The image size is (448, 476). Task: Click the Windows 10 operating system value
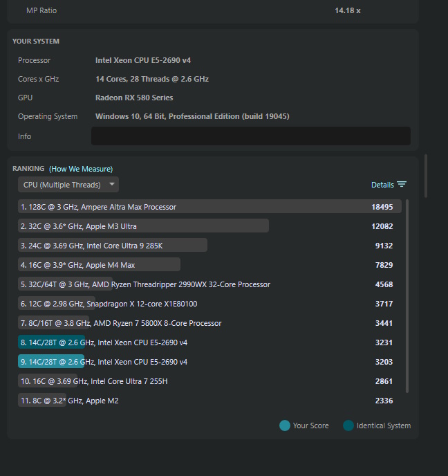point(192,116)
